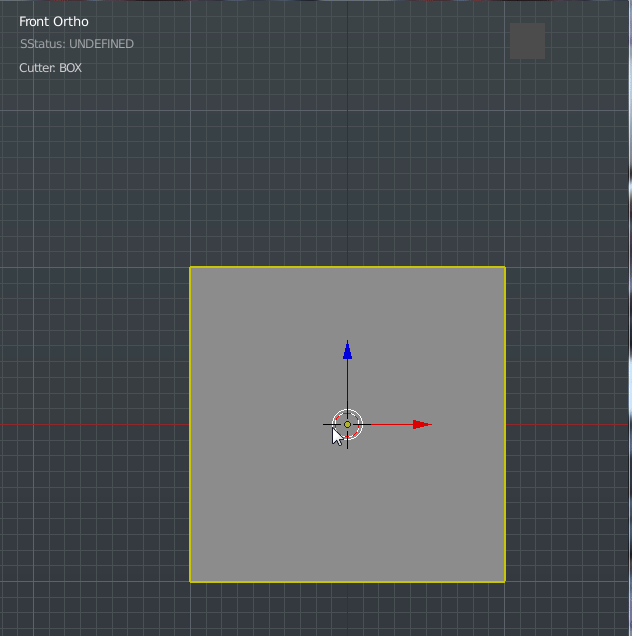
Task: Click the red X-axis shaft of the manipulator
Action: pyautogui.click(x=390, y=424)
